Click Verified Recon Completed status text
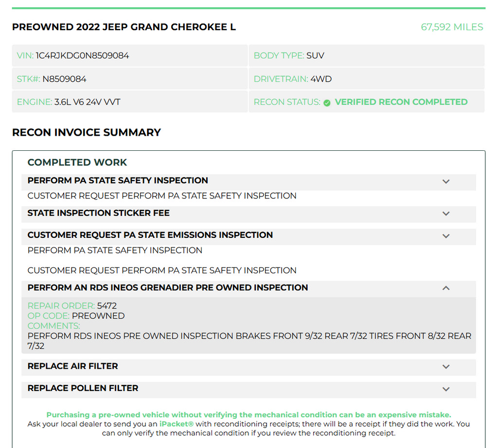 [x=401, y=102]
